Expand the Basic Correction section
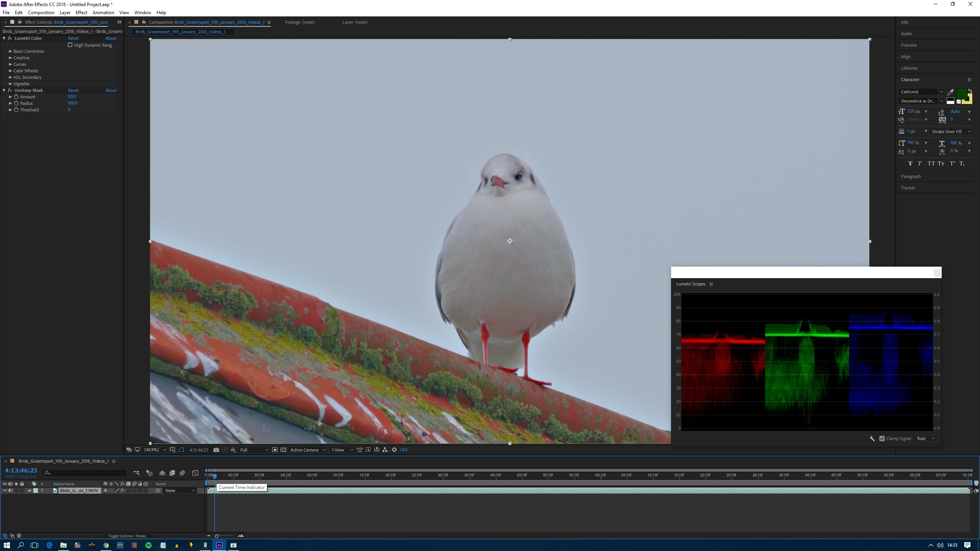Image resolution: width=980 pixels, height=551 pixels. pos(10,51)
